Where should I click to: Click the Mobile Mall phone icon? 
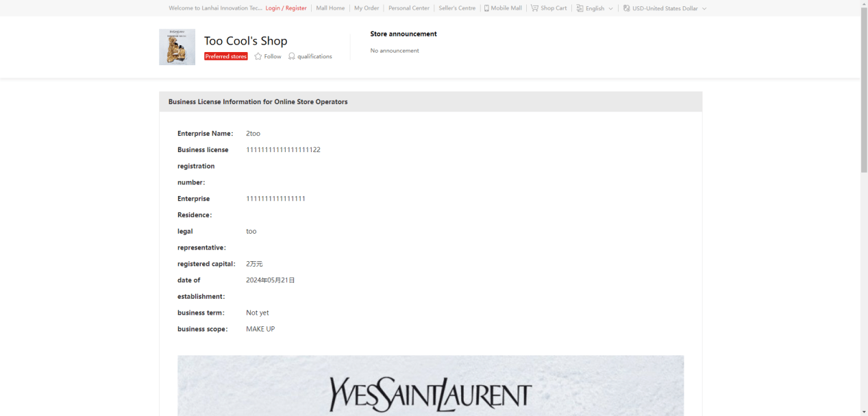(486, 8)
